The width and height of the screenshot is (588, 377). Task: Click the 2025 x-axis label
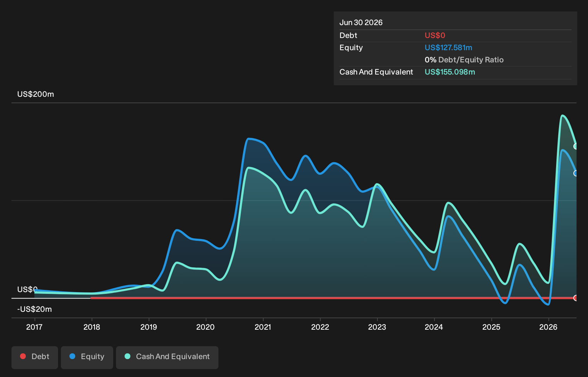(x=491, y=327)
